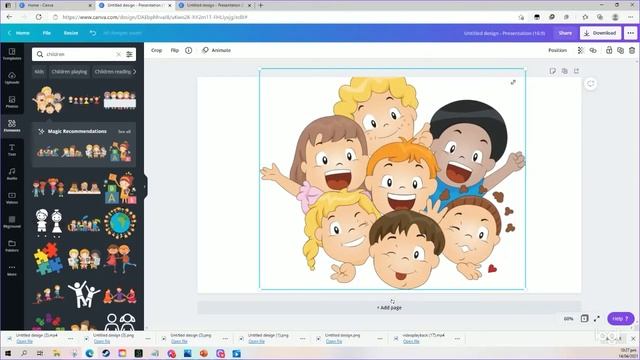640x360 pixels.
Task: Duplicate the selected element
Action: [620, 50]
